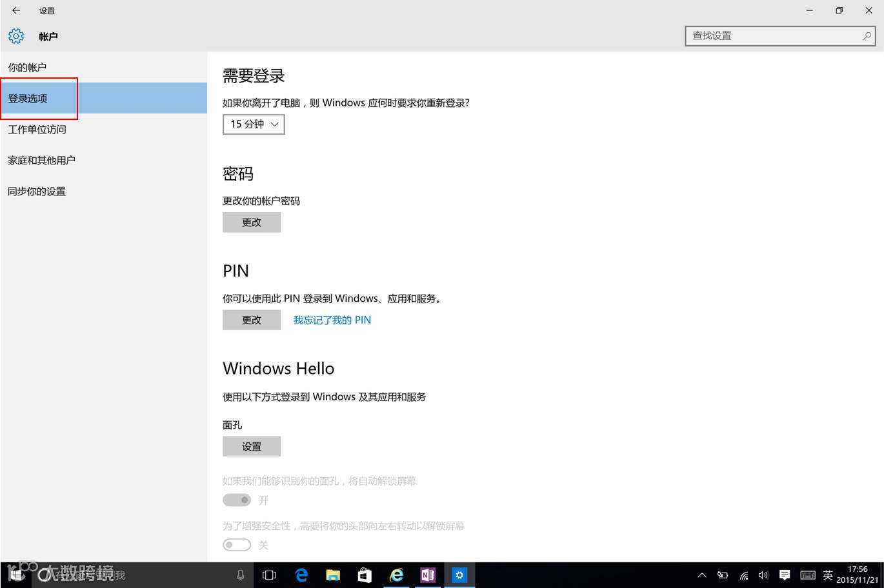Click the PIN section heading
Viewport: 884px width, 588px height.
[x=236, y=271]
